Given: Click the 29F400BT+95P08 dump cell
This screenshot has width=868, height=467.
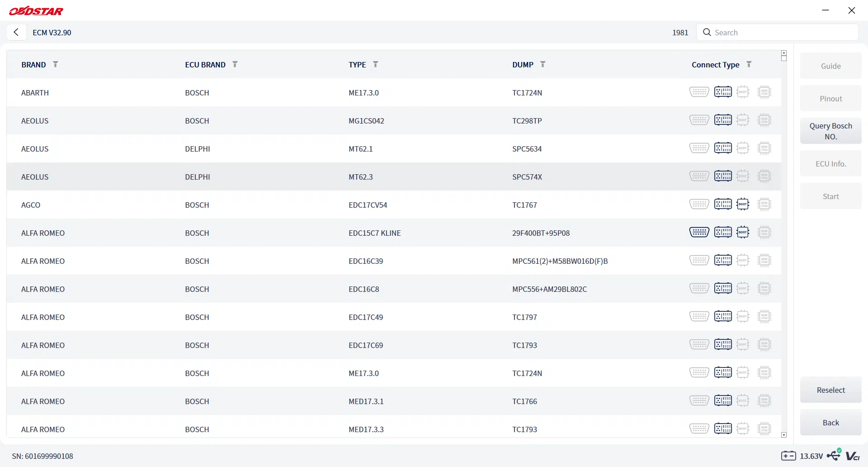Looking at the screenshot, I should tap(541, 233).
